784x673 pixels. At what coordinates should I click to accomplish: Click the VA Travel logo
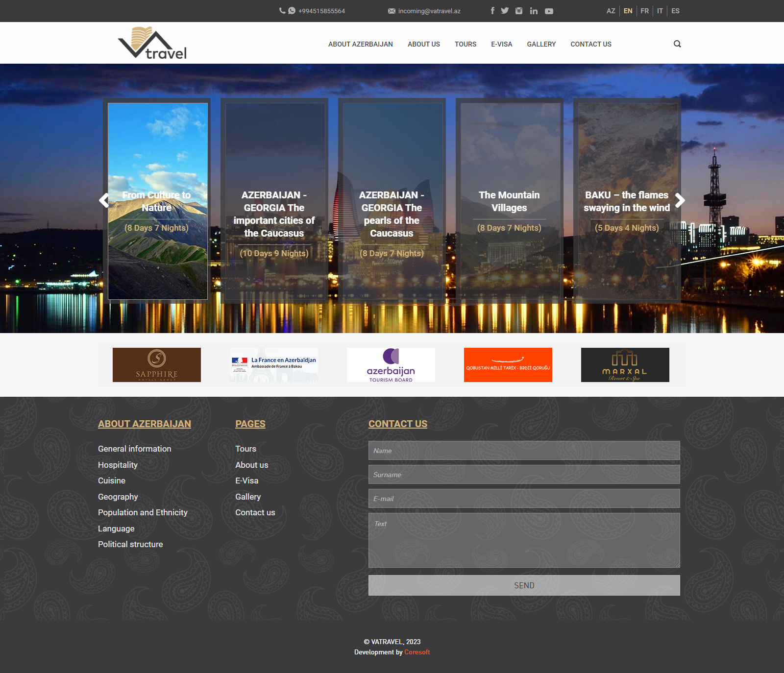tap(152, 43)
